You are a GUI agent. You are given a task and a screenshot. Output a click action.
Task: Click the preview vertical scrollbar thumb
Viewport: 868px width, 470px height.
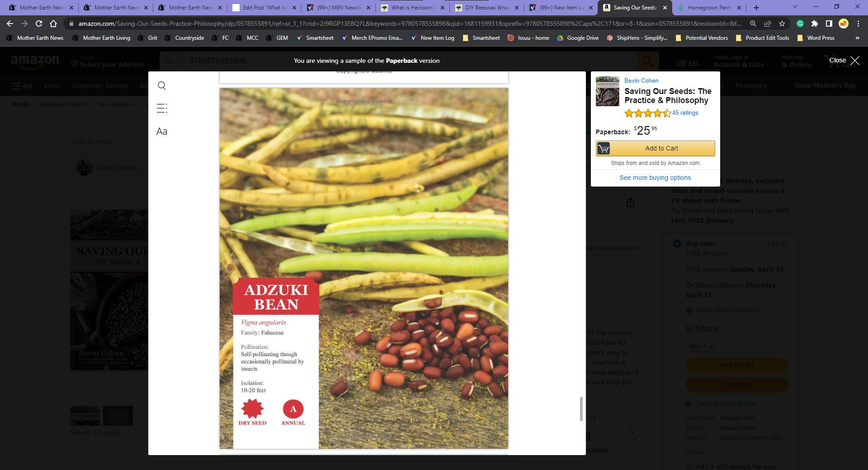coord(581,409)
